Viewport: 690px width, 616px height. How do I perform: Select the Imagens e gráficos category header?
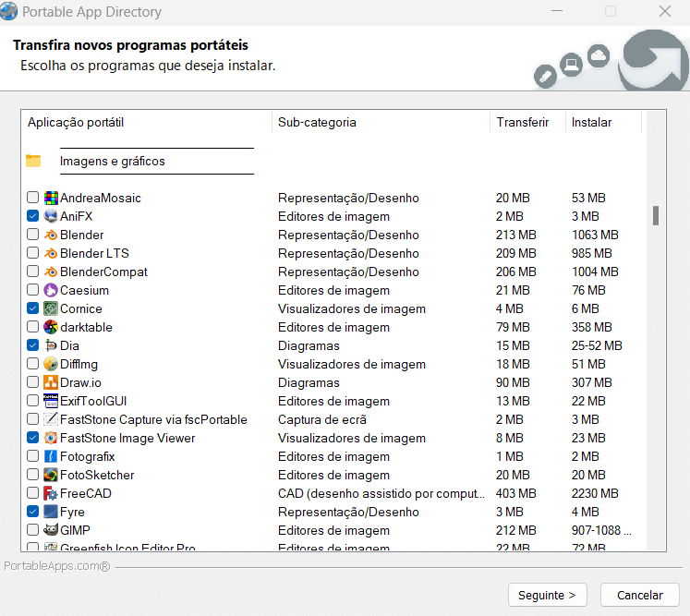(x=112, y=161)
